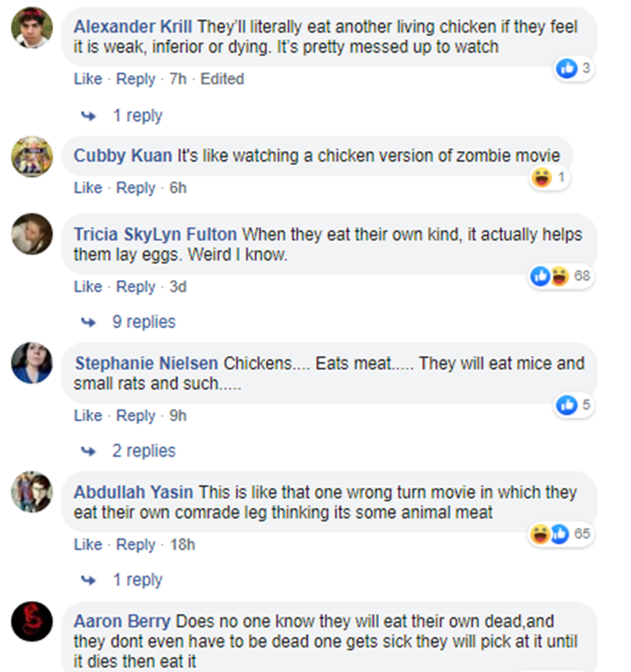Click the like reaction icon on Alexander Krill's comment
The width and height of the screenshot is (631, 672).
567,70
